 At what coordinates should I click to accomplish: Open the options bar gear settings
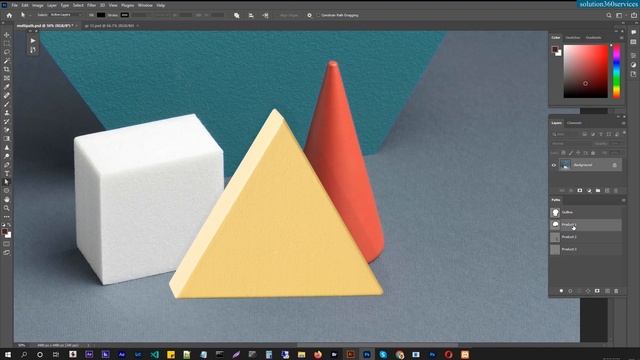(x=309, y=15)
